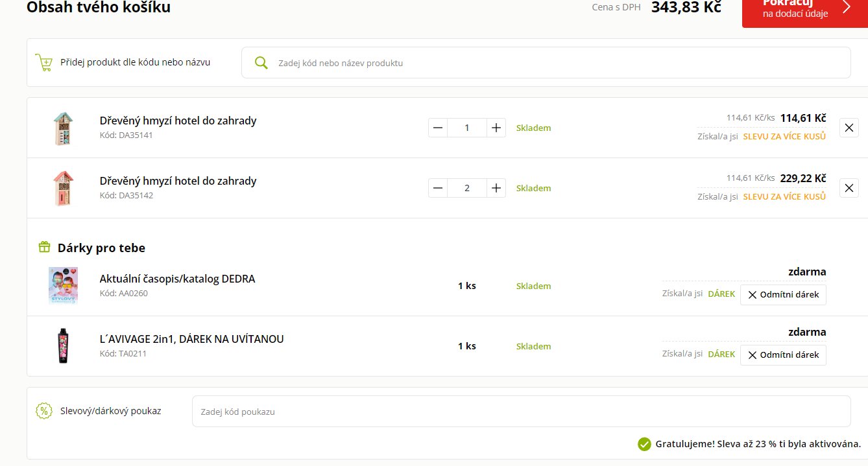The height and width of the screenshot is (466, 868).
Task: Click the green search magnifier icon
Action: tap(261, 63)
